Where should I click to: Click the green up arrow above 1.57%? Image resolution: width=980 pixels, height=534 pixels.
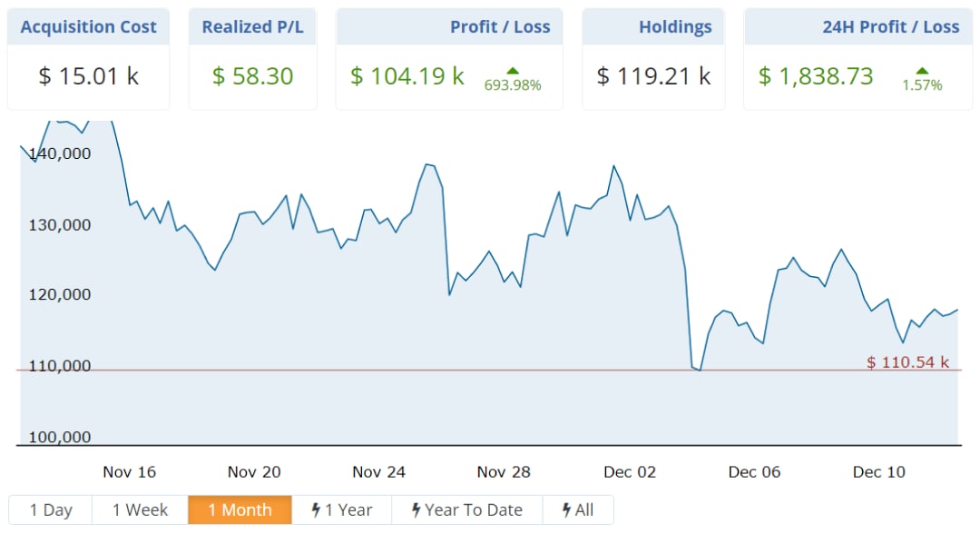click(x=922, y=70)
